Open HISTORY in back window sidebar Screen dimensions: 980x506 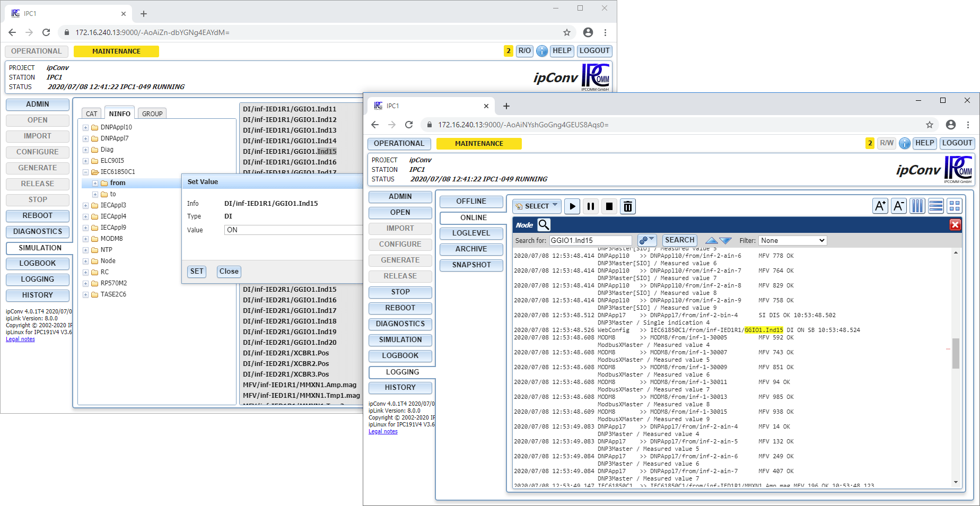pos(38,295)
